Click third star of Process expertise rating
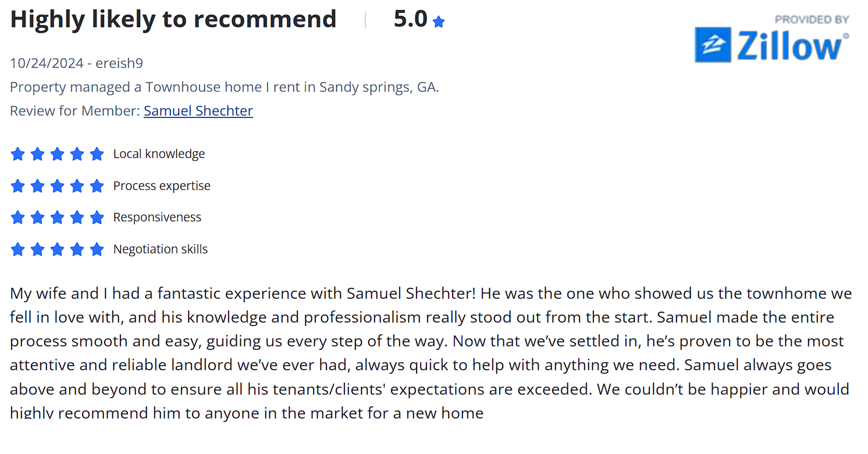This screenshot has height=454, width=868. (x=57, y=186)
